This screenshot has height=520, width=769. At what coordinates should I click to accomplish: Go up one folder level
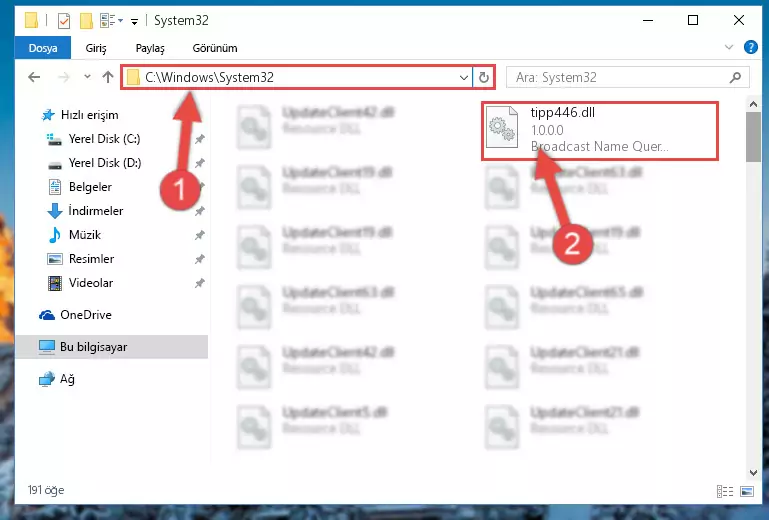point(108,77)
